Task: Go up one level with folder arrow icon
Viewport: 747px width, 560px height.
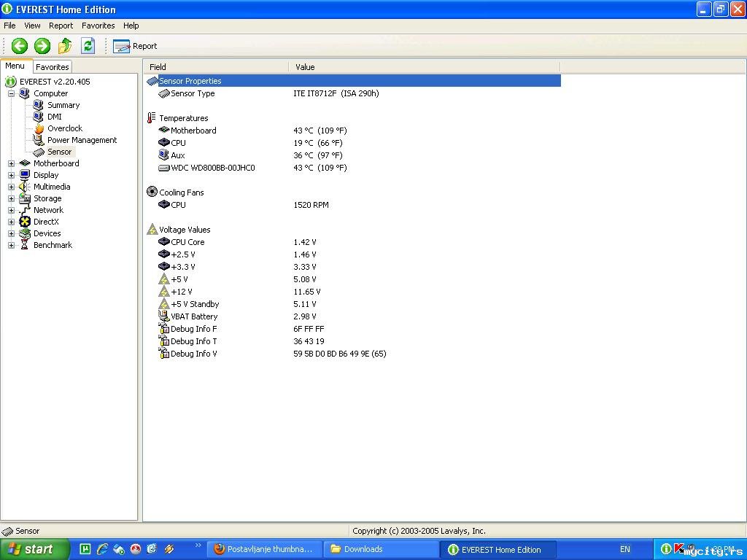Action: pos(65,46)
